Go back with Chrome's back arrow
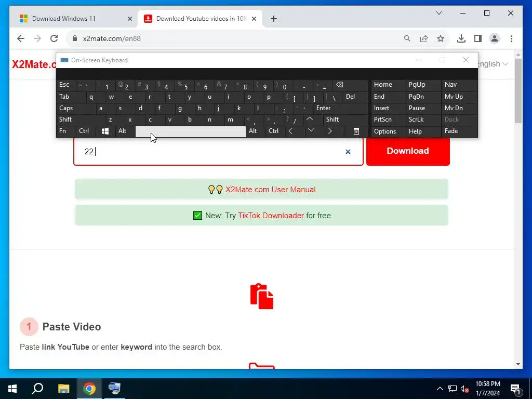 (21, 38)
